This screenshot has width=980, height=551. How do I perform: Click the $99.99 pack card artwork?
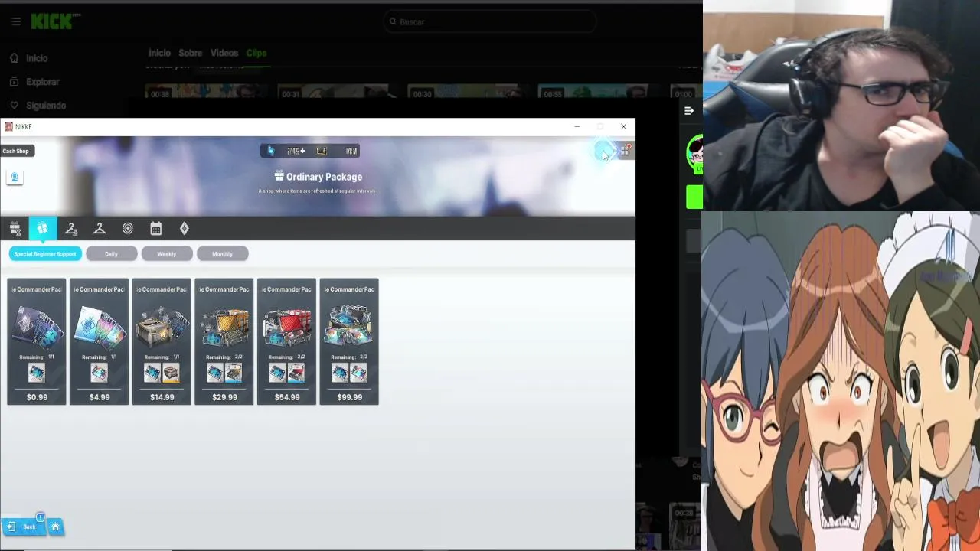pyautogui.click(x=350, y=325)
